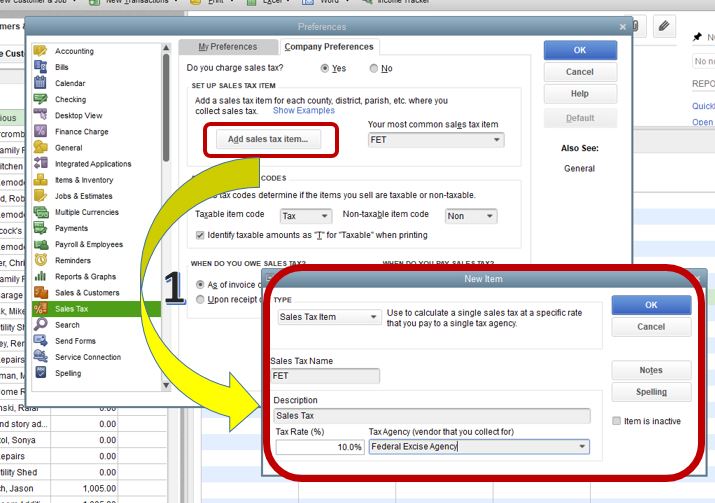Click Notes button in New Item
This screenshot has height=503, width=715.
pos(651,370)
